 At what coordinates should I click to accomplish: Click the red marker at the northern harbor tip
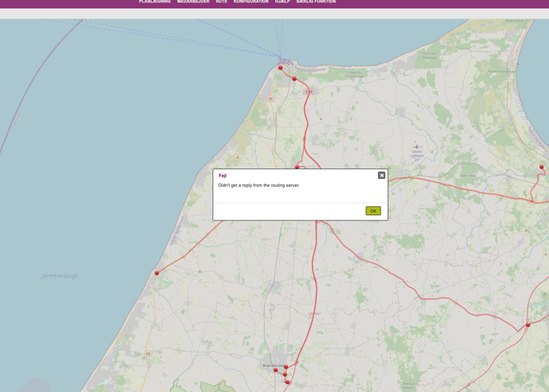[280, 67]
